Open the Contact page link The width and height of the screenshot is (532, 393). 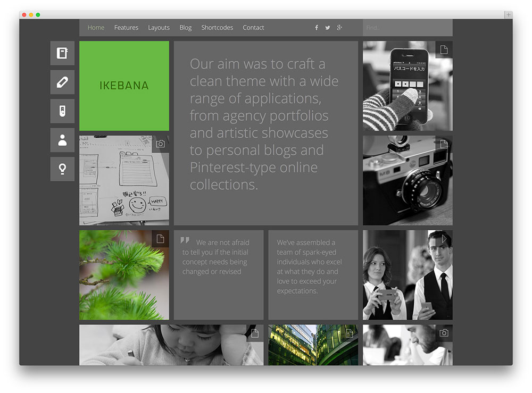coord(253,28)
